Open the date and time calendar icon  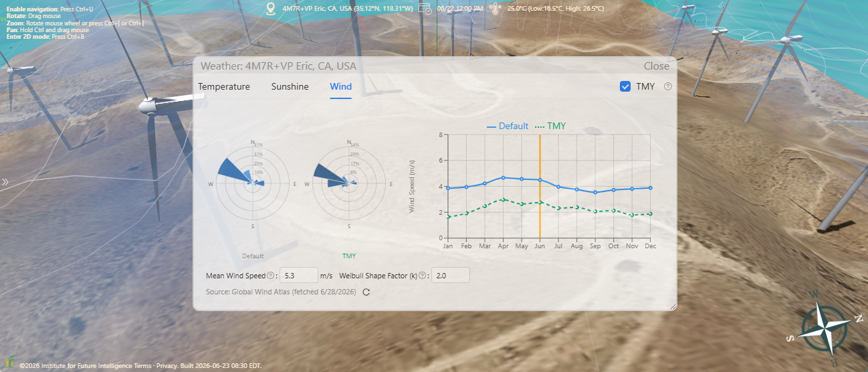tap(425, 9)
